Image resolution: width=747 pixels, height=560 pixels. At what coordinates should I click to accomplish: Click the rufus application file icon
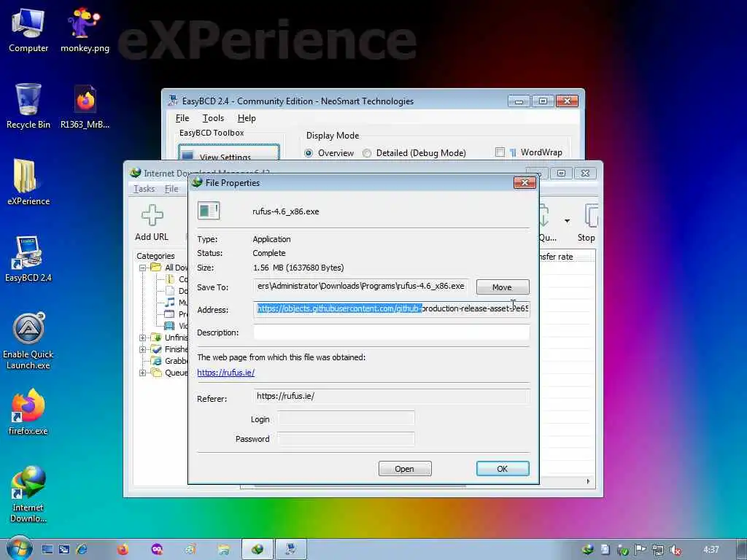coord(209,211)
